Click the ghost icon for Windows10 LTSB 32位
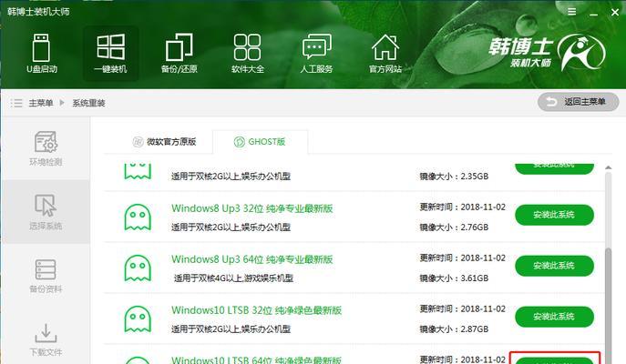Viewport: 626px width, 364px height. [x=138, y=318]
